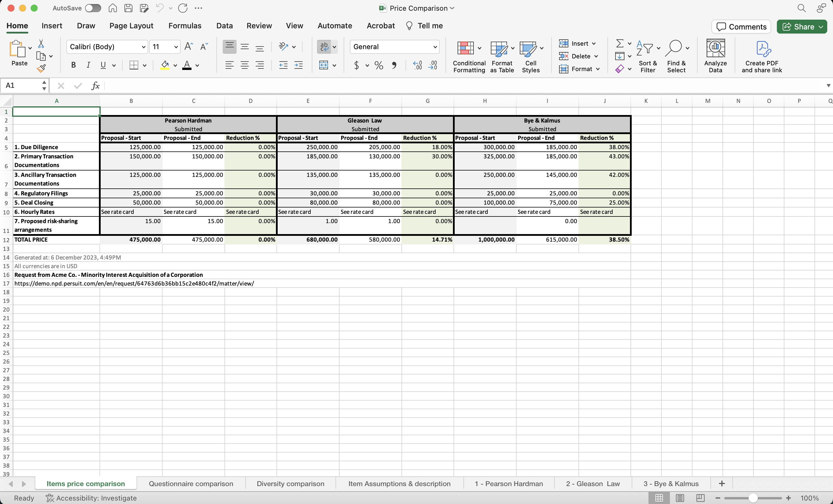Open the General number format dropdown

[435, 47]
